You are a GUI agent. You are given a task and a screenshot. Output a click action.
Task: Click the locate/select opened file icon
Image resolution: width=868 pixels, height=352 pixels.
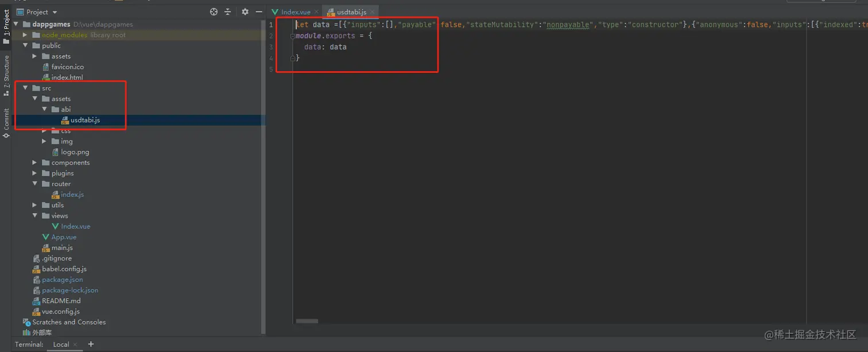coord(214,12)
